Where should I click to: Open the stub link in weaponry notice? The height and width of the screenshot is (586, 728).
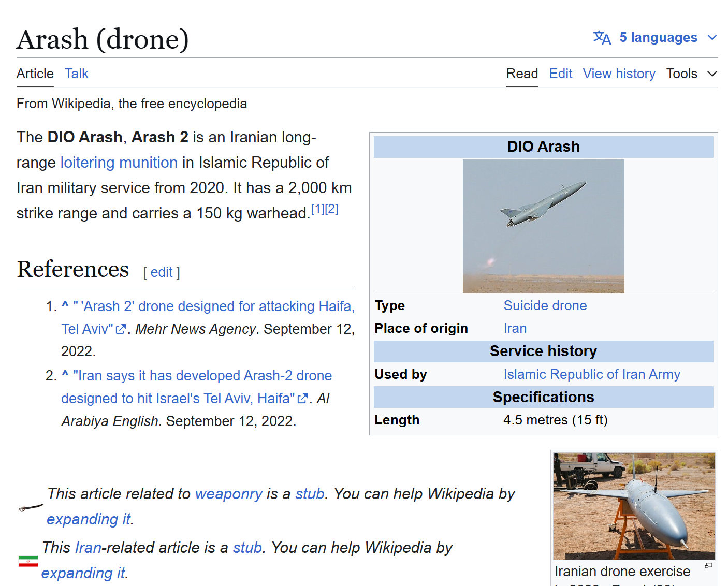pos(310,494)
